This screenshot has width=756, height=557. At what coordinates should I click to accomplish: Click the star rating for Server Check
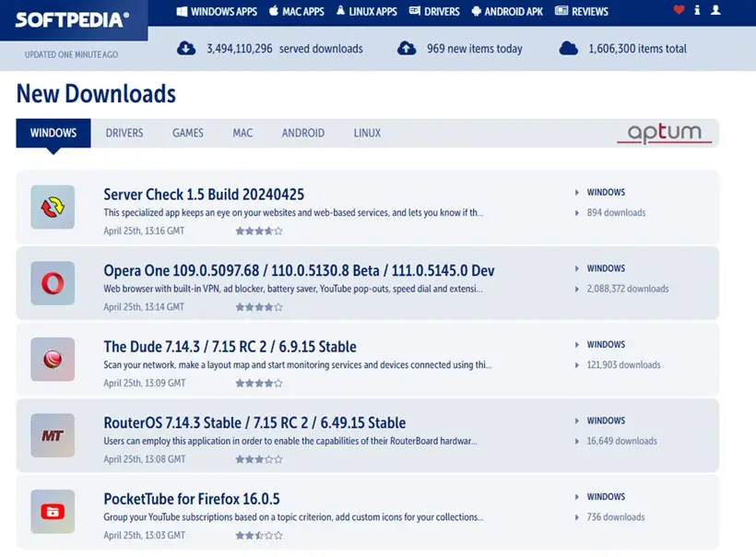point(259,231)
